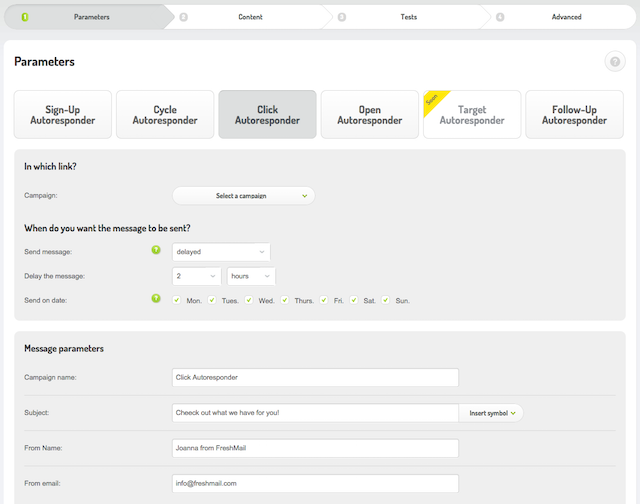The height and width of the screenshot is (504, 640).
Task: Uncheck the Sat. checkbox
Action: click(354, 300)
